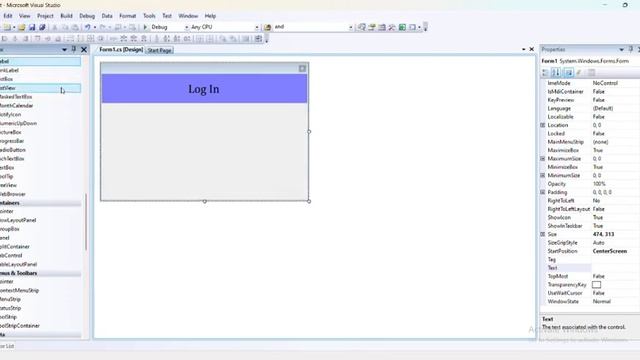
Task: Switch Properties to Alphabetical view
Action: coord(556,72)
